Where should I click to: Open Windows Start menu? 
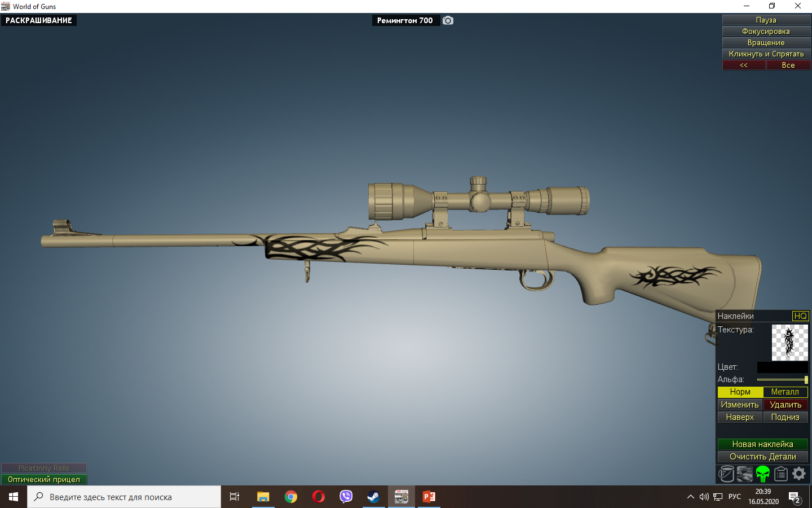click(x=14, y=497)
